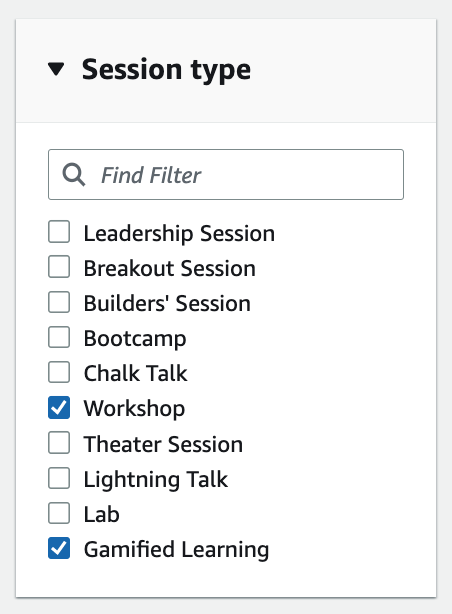Tick the Lightning Talk checkbox

coord(59,478)
